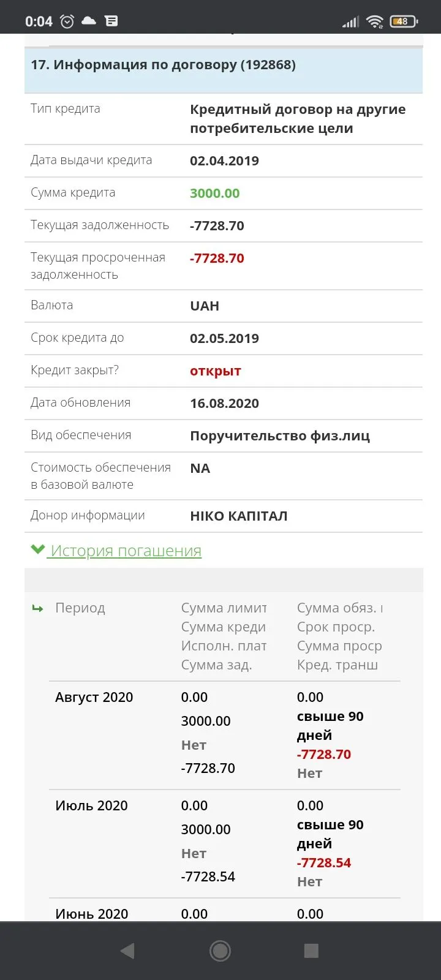Viewport: 441px width, 980px height.
Task: Tap the Сумма лимит column header
Action: [x=224, y=608]
